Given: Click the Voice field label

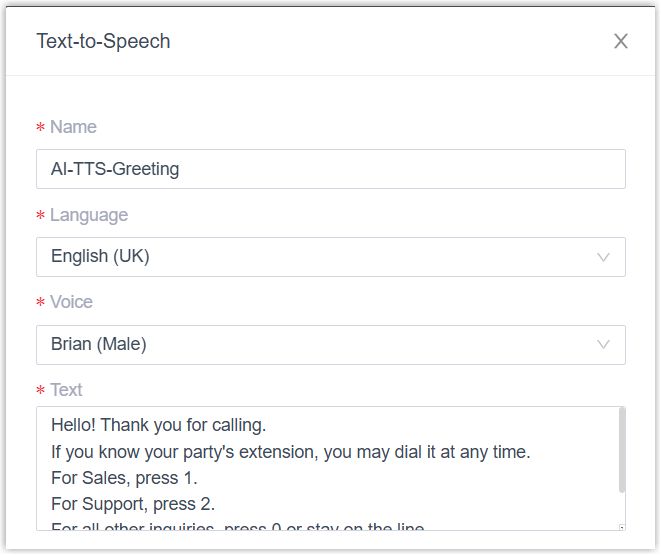Looking at the screenshot, I should (x=71, y=302).
